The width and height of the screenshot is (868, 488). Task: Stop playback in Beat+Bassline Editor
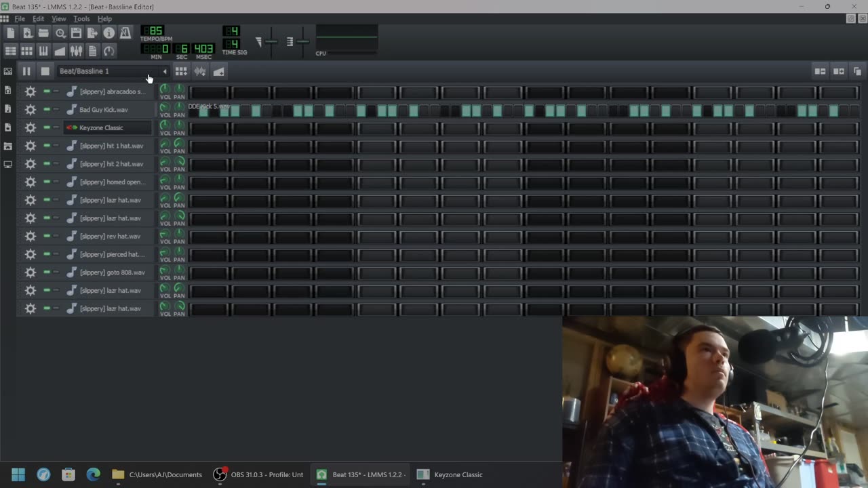coord(45,71)
